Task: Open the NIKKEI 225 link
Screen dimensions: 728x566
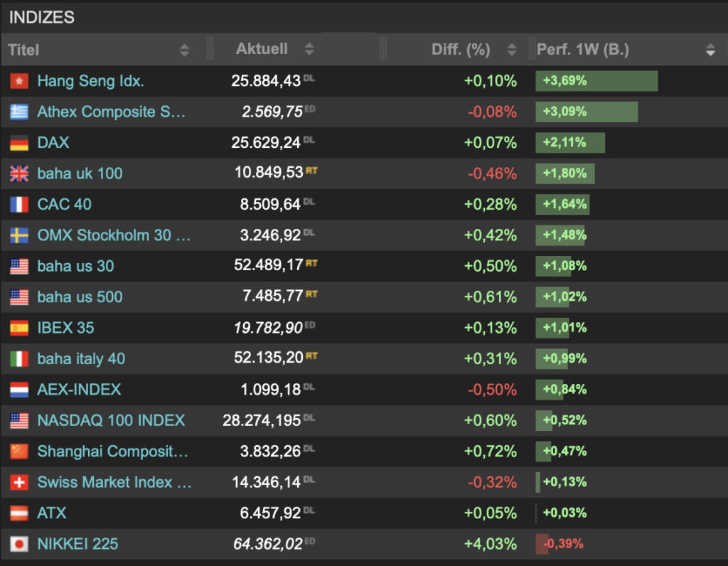Action: pos(77,544)
